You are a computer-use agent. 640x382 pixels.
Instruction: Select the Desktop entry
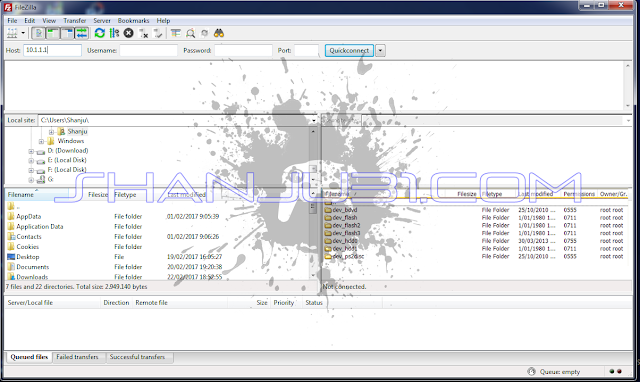[28, 257]
